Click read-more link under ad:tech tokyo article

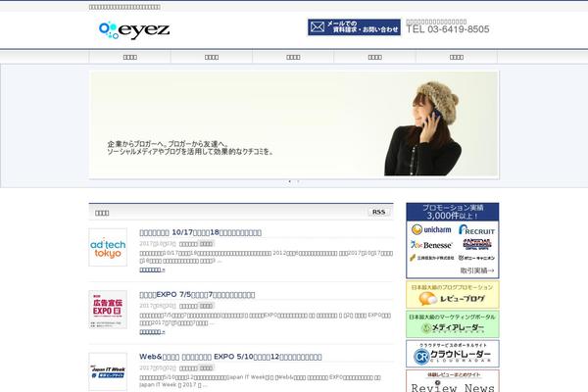152,269
